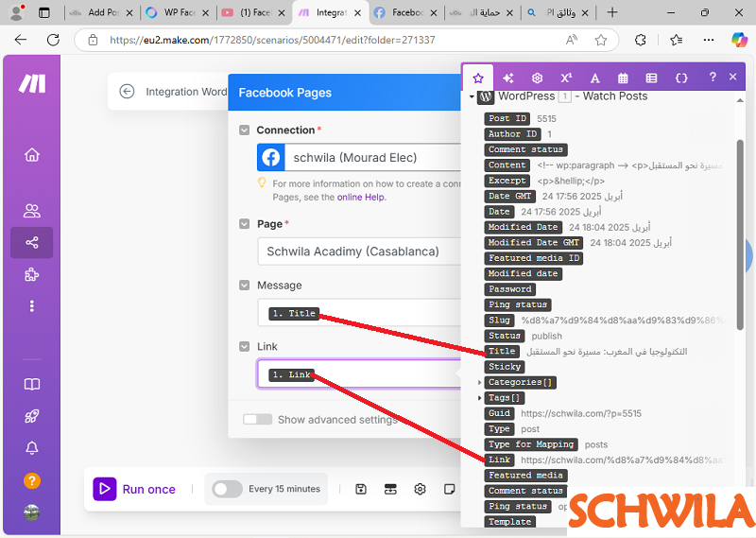
Task: Toggle the Link map checkbox
Action: (x=245, y=346)
